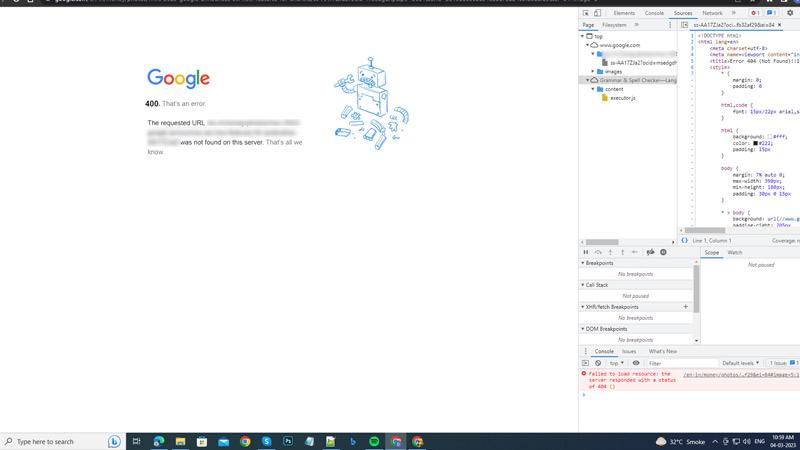Open the ss-AA17ZJa2 file in tree
Image resolution: width=800 pixels, height=450 pixels.
643,63
